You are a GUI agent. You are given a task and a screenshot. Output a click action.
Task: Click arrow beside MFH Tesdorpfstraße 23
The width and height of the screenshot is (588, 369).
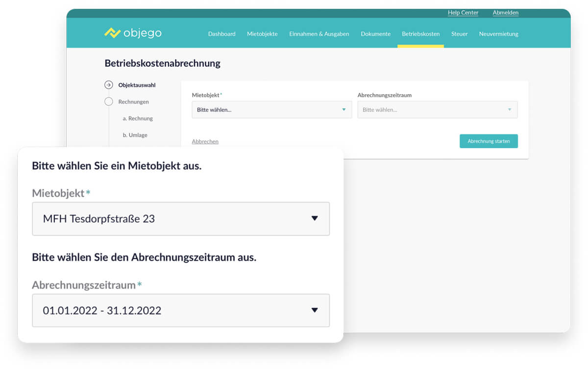pyautogui.click(x=315, y=219)
